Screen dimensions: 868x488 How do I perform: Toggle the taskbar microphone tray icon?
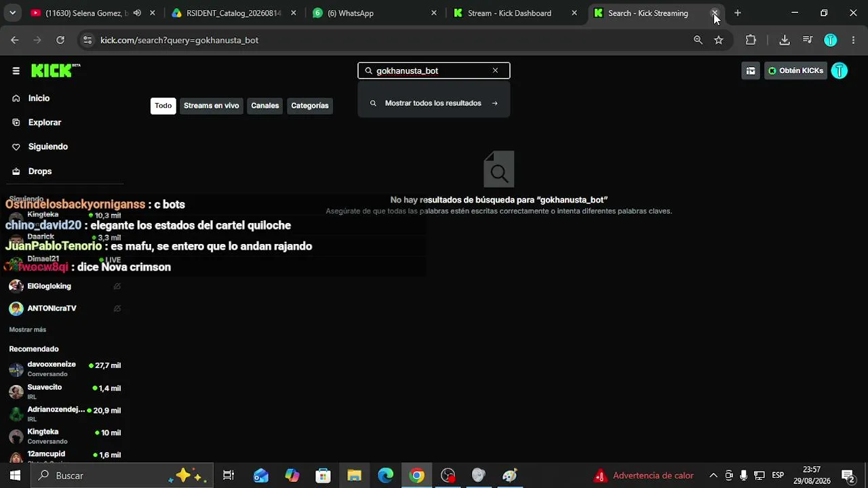coord(744,476)
